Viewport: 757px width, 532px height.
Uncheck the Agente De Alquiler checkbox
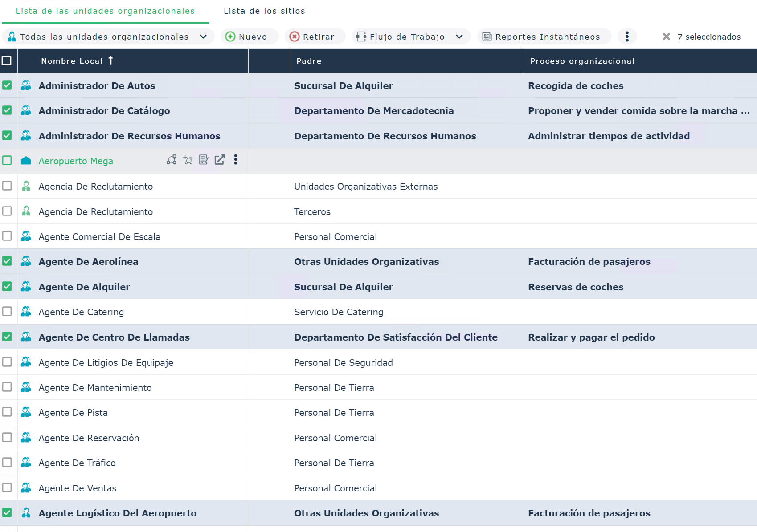7,286
